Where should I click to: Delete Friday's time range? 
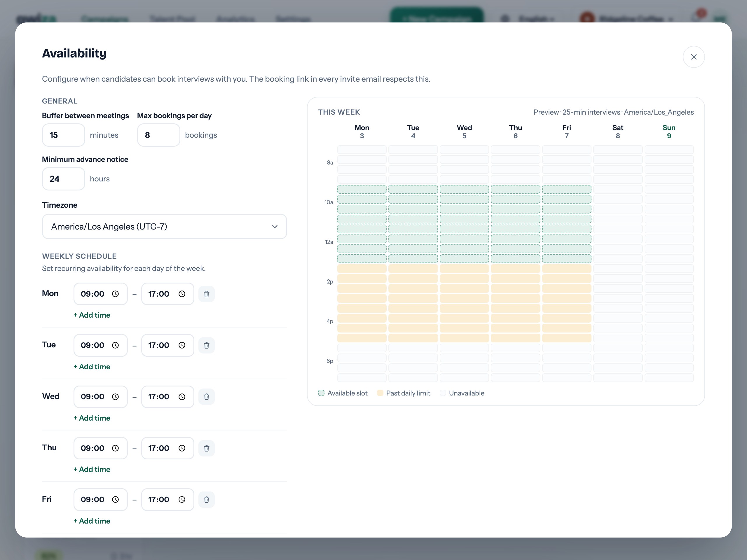206,499
